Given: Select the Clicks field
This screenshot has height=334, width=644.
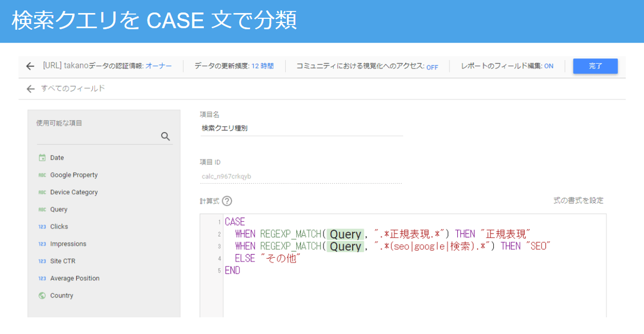Looking at the screenshot, I should click(59, 227).
